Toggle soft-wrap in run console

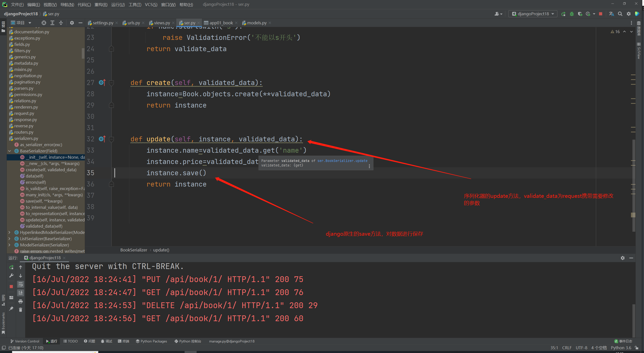click(x=21, y=284)
